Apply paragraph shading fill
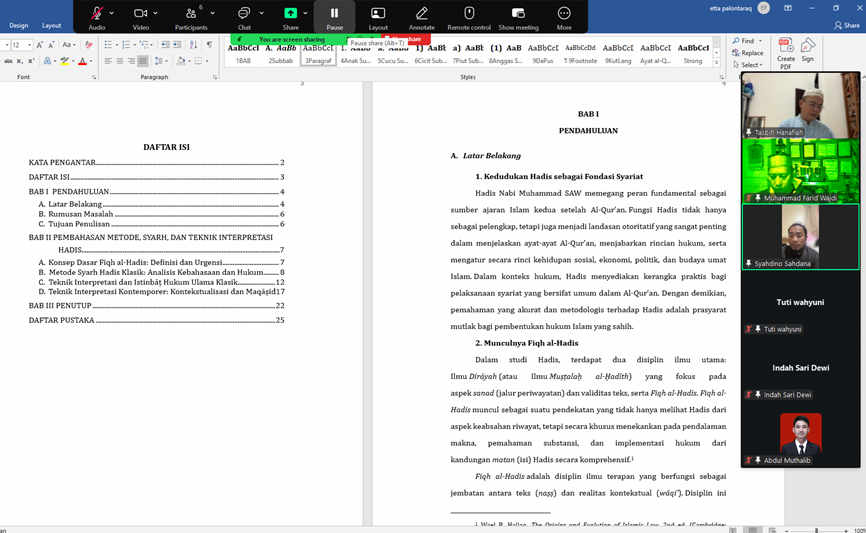This screenshot has width=866, height=533. pos(180,61)
